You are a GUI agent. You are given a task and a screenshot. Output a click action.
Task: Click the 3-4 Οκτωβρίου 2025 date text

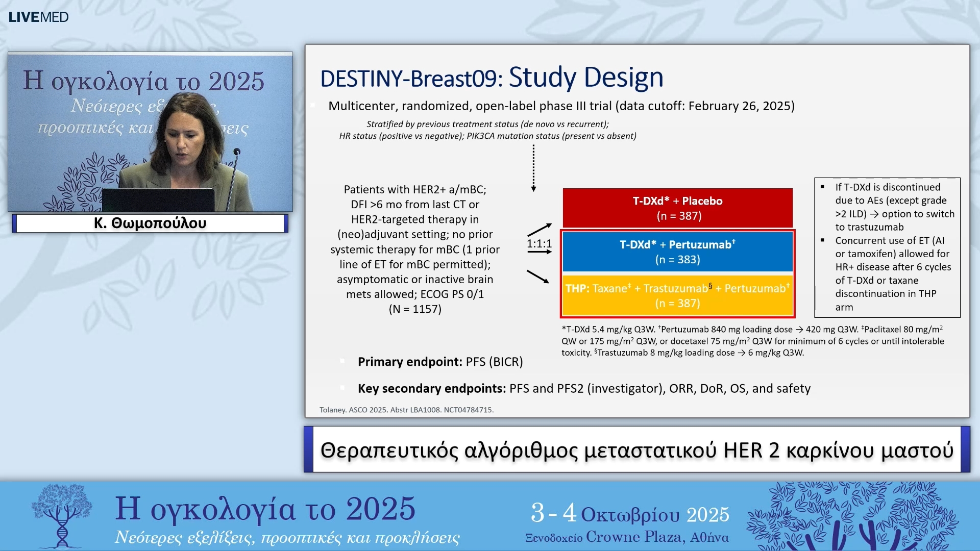point(629,514)
